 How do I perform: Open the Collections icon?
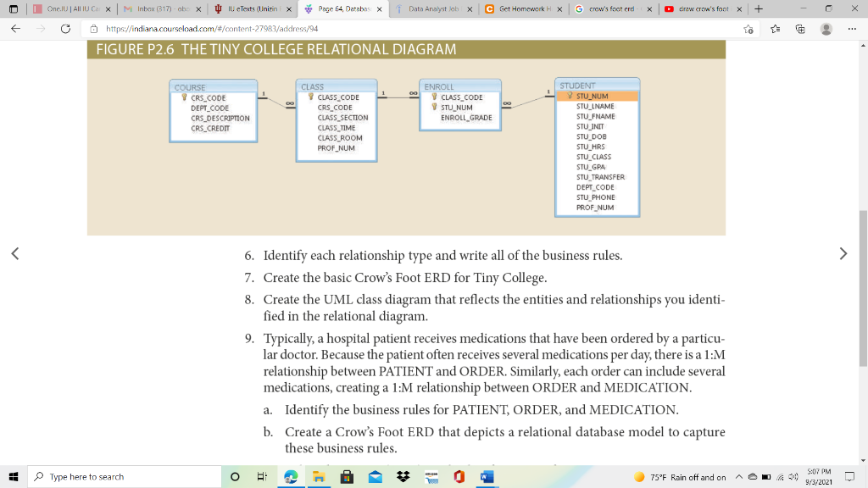click(800, 29)
